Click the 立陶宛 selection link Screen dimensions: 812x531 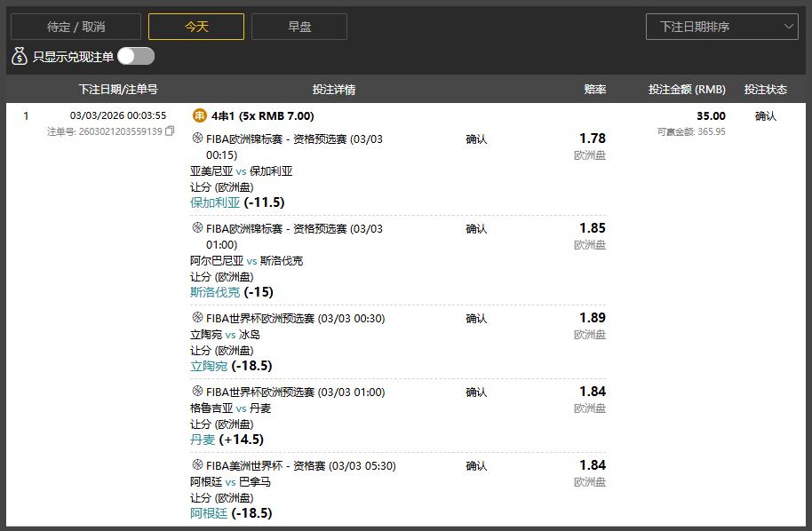click(x=209, y=366)
